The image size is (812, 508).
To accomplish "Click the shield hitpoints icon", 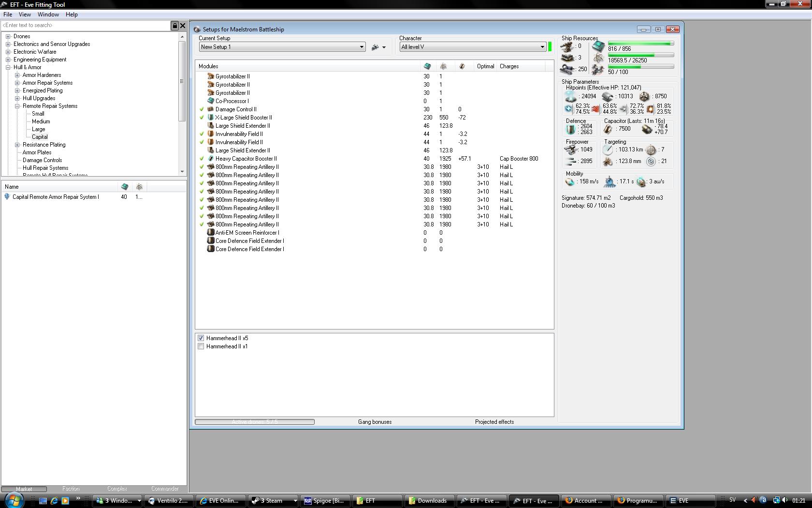I will (x=571, y=97).
